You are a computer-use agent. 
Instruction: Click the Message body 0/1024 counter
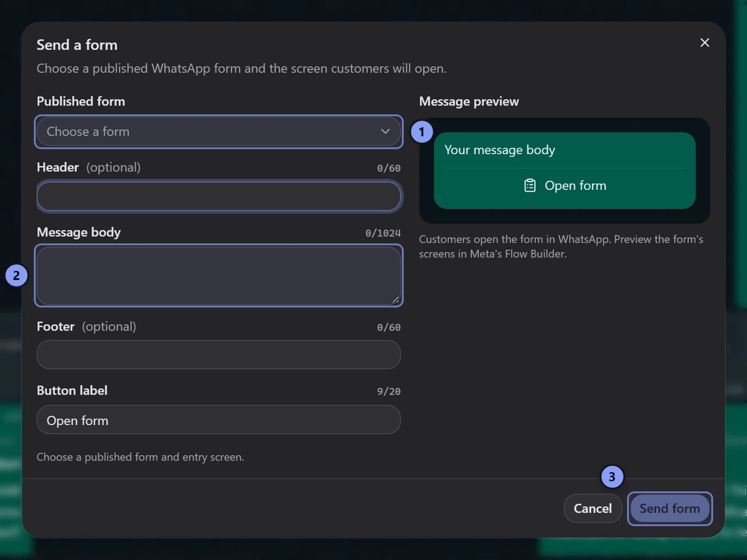pyautogui.click(x=383, y=233)
